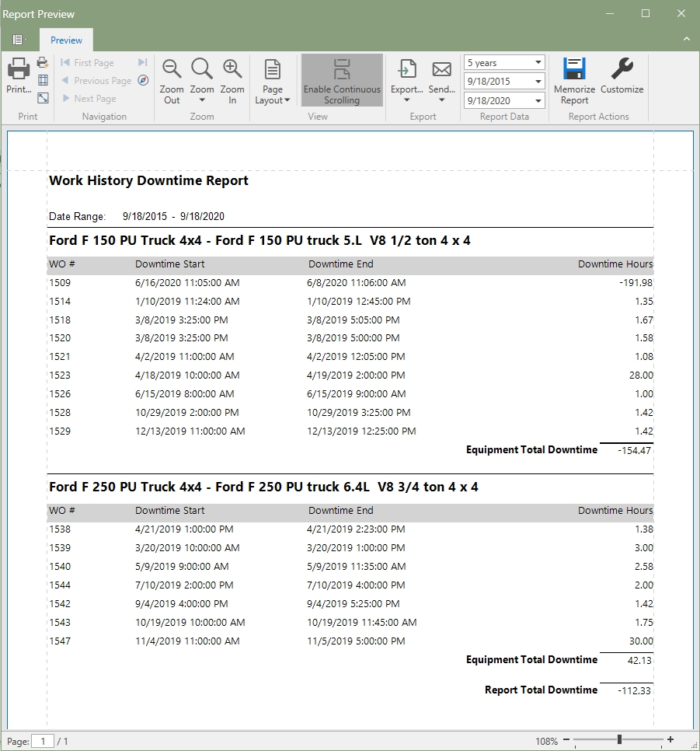Click downtime end '12/13/2019 12:25:00 PM'
700x751 pixels.
(x=361, y=431)
